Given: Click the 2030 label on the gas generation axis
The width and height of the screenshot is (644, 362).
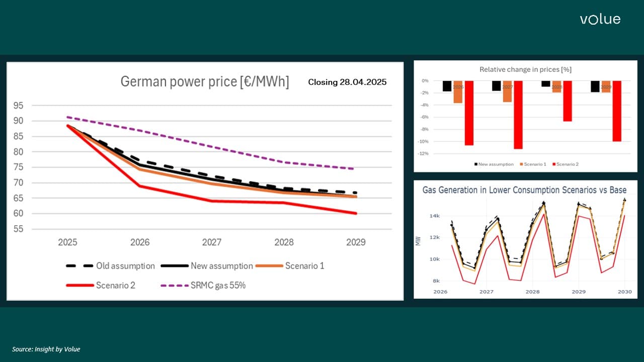Looking at the screenshot, I should coord(624,292).
